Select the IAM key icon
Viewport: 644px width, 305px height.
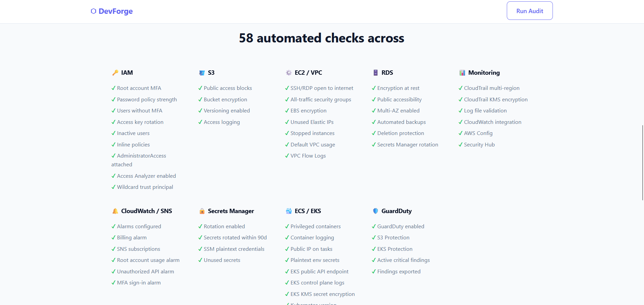tap(115, 72)
